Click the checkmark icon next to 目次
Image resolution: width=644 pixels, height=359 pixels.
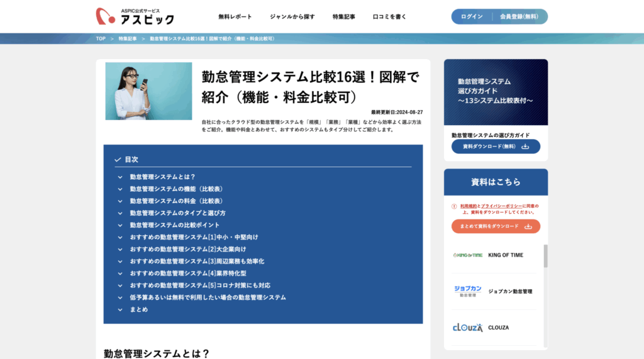(x=118, y=160)
